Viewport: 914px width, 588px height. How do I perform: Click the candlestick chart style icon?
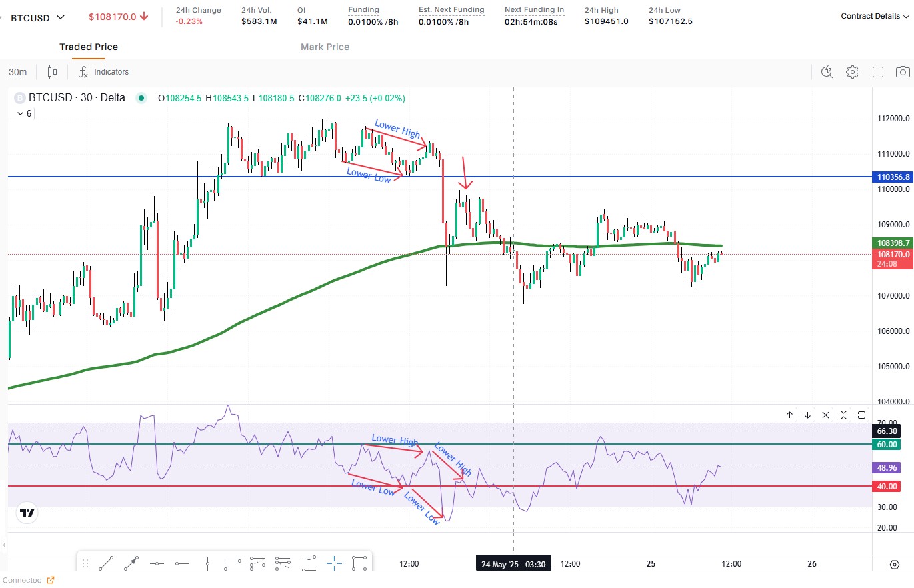point(53,72)
